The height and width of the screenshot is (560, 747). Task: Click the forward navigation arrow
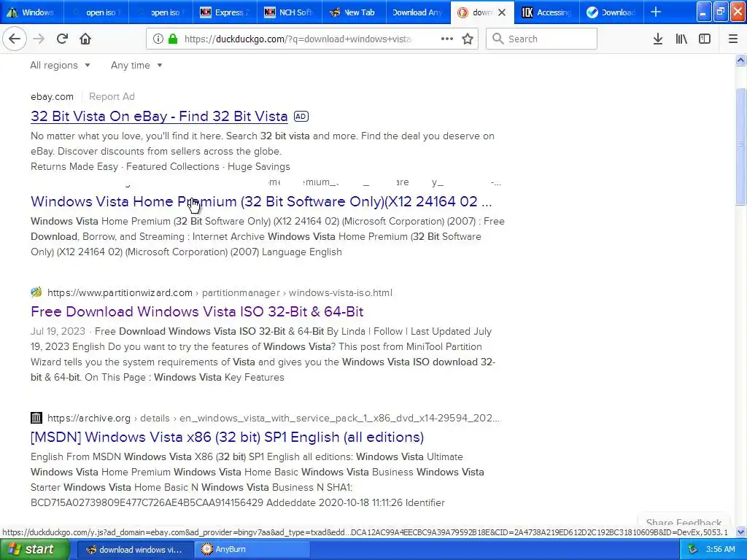[x=39, y=39]
